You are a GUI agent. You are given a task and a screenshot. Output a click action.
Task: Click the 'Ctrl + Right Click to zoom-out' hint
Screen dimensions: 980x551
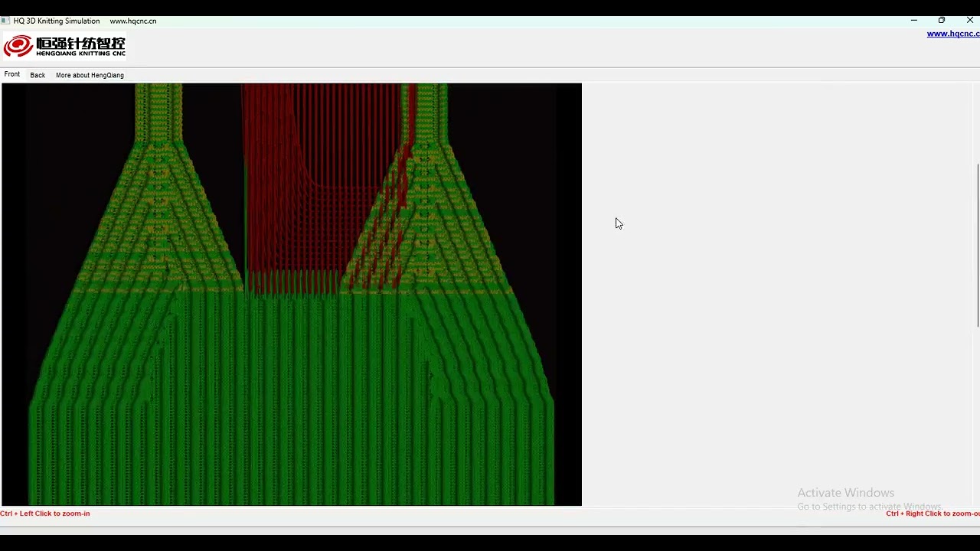coord(933,514)
